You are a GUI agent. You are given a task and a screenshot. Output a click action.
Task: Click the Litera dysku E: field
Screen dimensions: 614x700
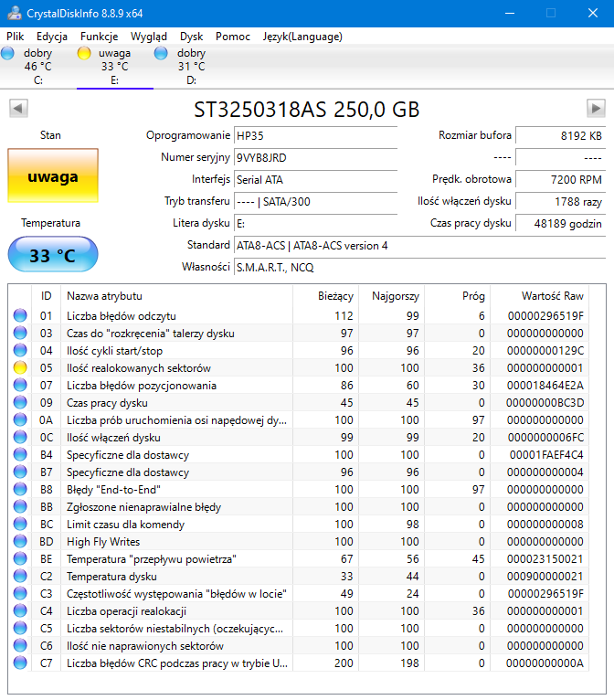315,223
